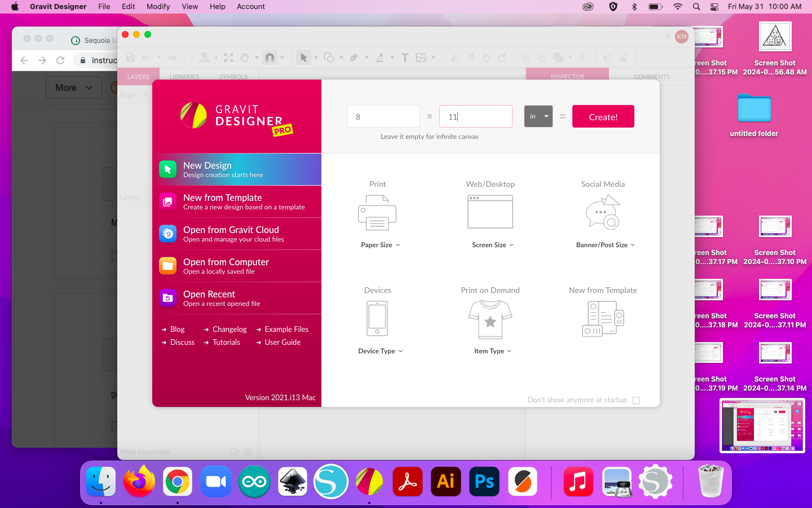Select the Text tool in Gravit toolbar
The height and width of the screenshot is (508, 812).
(405, 58)
